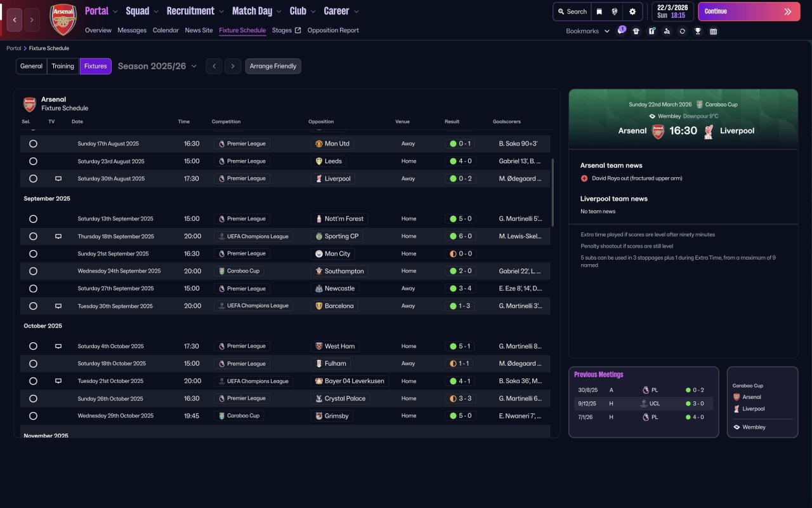Select the Fulham fixture radio circle

click(x=33, y=364)
